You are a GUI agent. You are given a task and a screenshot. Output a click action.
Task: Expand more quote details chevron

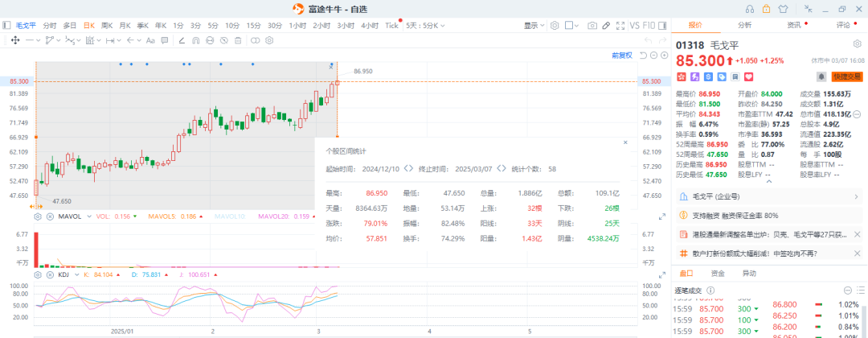(x=768, y=180)
